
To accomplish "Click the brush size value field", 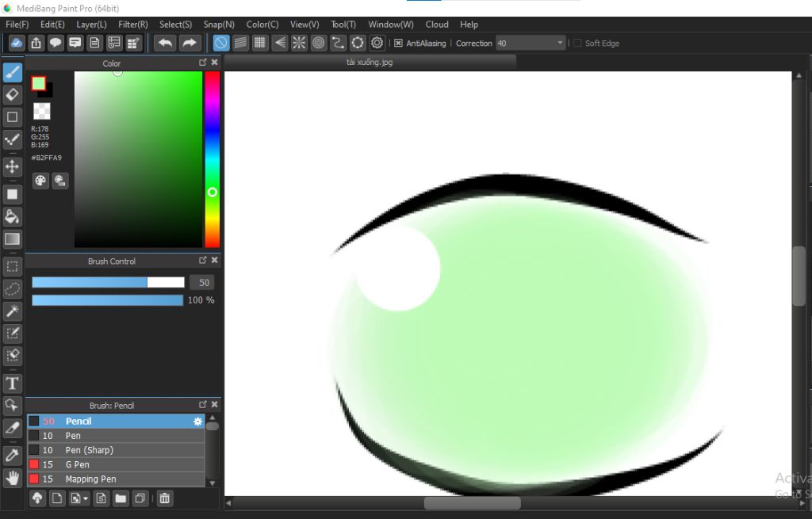I will 201,283.
